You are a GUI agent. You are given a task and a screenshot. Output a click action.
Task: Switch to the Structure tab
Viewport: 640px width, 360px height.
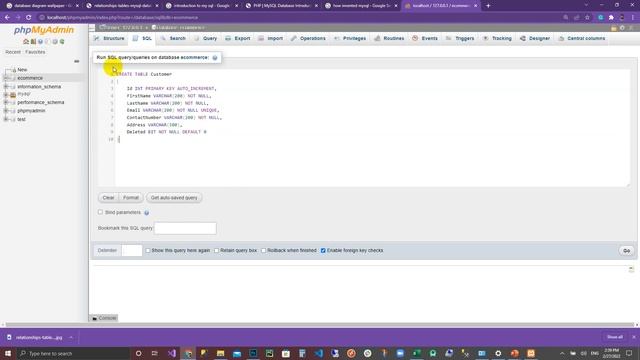coord(109,38)
